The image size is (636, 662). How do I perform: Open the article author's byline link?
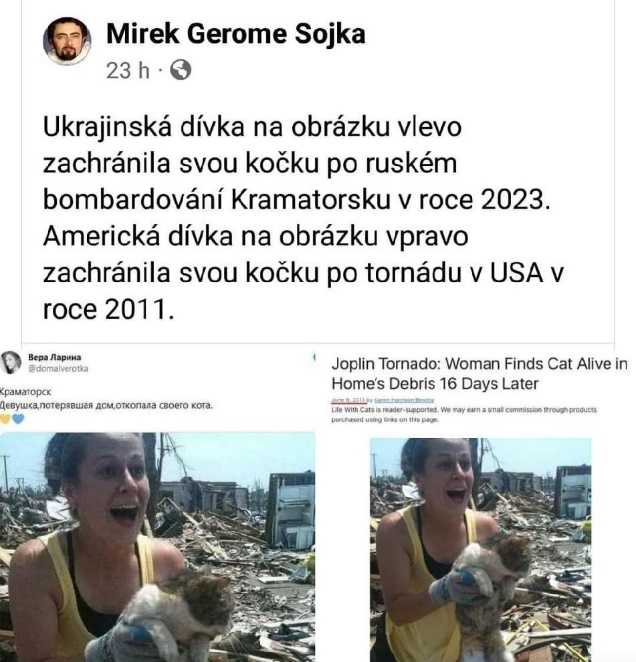tap(404, 399)
